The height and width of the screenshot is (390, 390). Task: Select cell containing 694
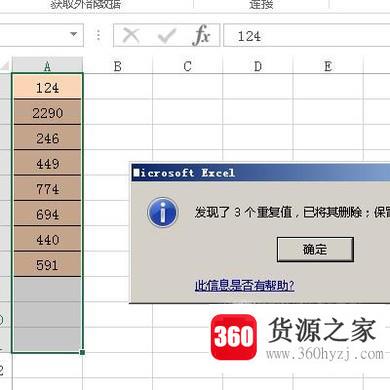[x=47, y=214]
